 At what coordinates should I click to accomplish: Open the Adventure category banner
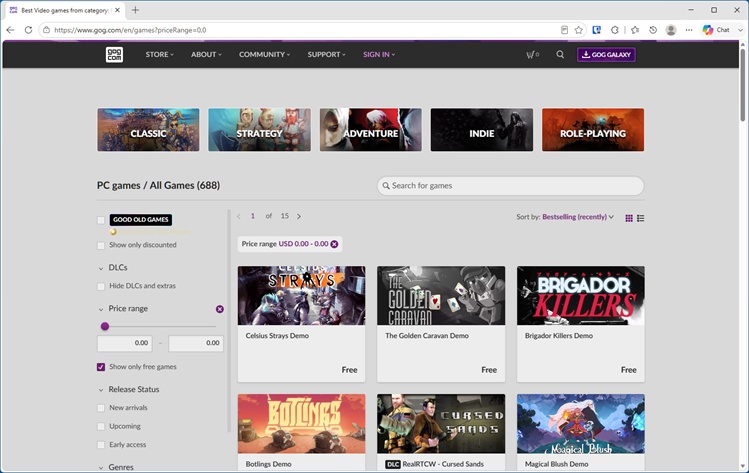[371, 129]
